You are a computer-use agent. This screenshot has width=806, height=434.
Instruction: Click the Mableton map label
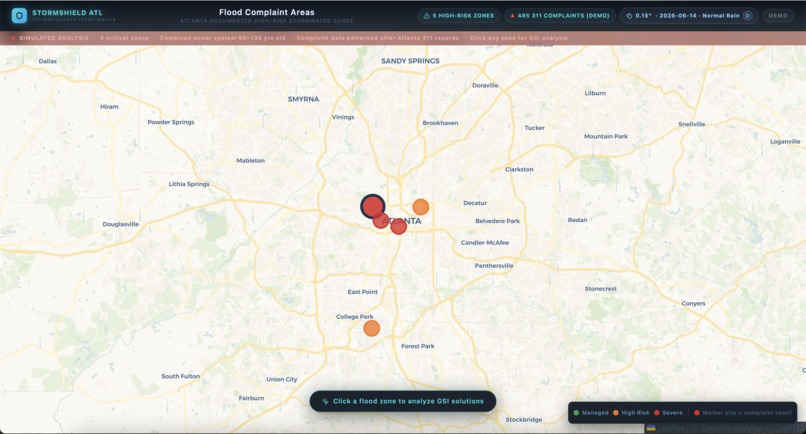pyautogui.click(x=250, y=160)
